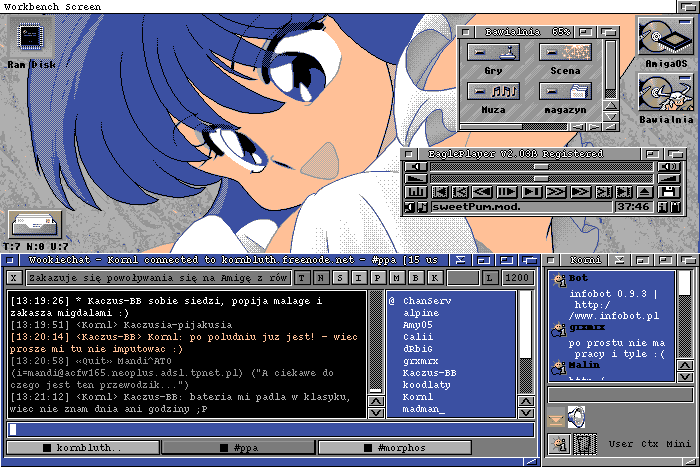Click the EaglePlayer info icon

pyautogui.click(x=662, y=207)
